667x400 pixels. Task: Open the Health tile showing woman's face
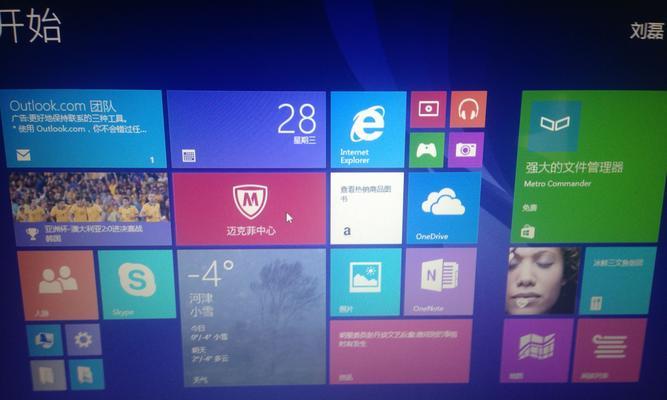[x=542, y=281]
